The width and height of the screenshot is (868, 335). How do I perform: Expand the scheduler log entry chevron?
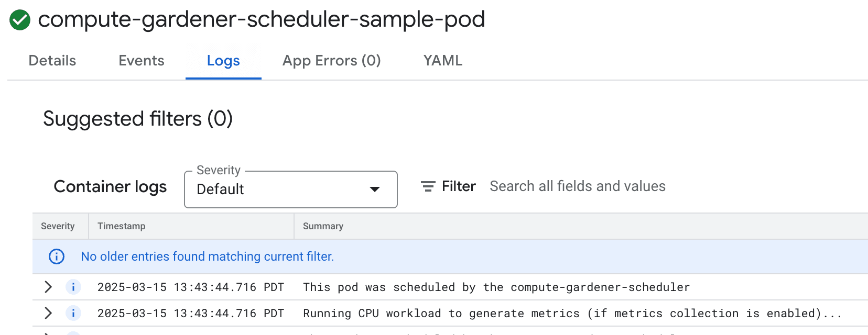(x=48, y=287)
